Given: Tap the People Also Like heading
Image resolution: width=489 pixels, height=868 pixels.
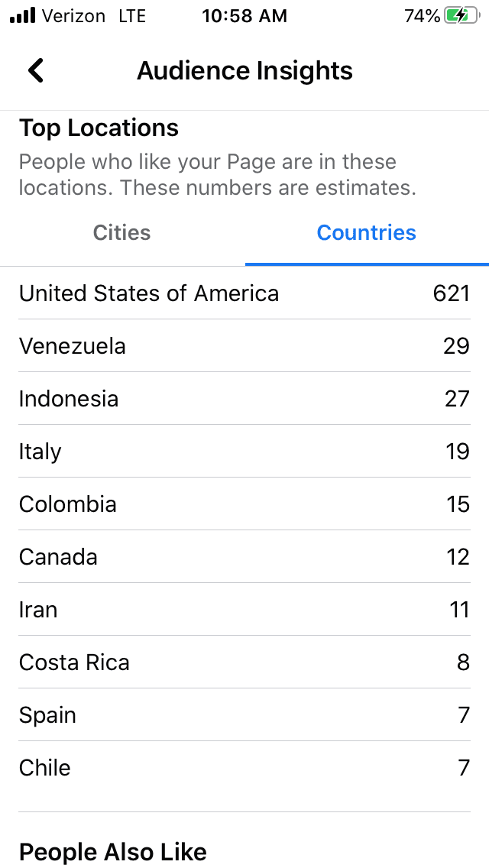Looking at the screenshot, I should click(x=113, y=851).
